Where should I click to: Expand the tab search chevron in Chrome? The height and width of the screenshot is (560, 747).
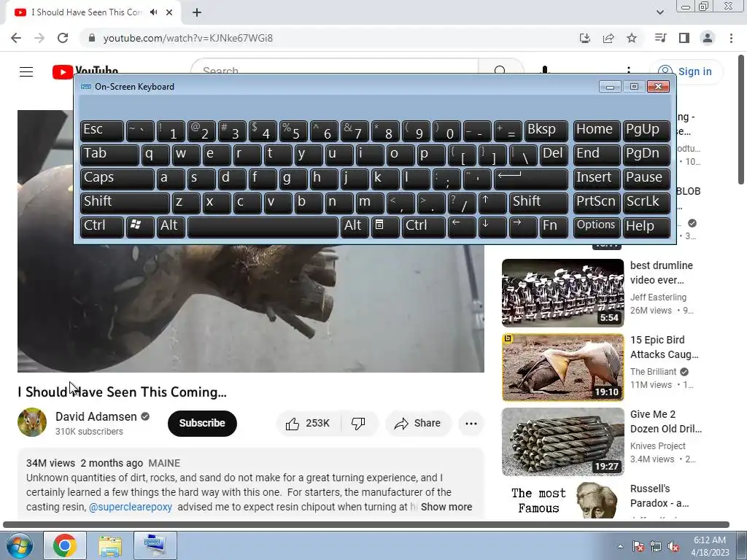pos(659,12)
